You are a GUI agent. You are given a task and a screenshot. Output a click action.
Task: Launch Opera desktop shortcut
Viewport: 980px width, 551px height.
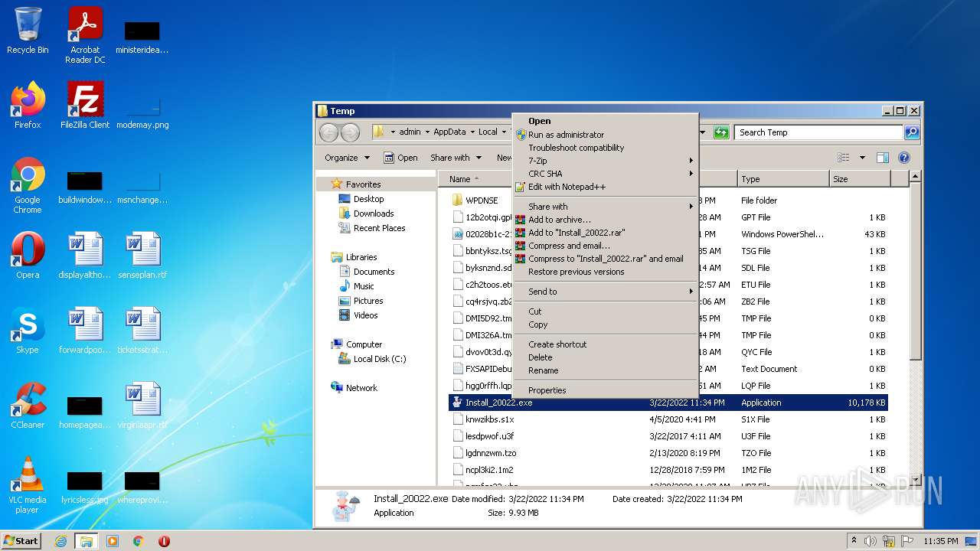click(x=28, y=256)
